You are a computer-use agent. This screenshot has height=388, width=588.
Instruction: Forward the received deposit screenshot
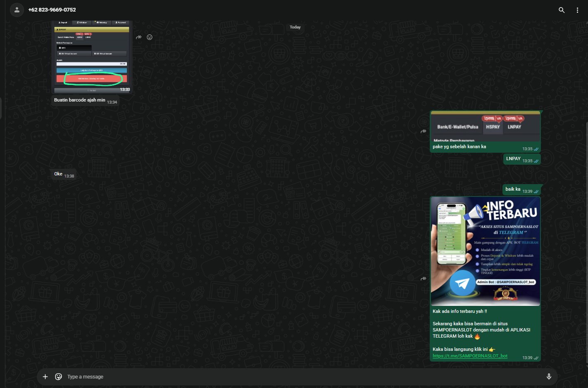tap(139, 37)
